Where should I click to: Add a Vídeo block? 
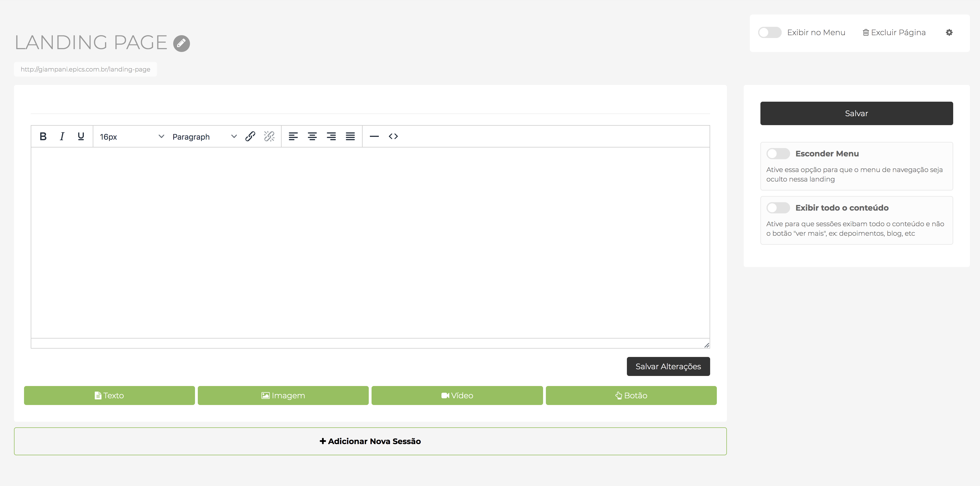tap(457, 396)
